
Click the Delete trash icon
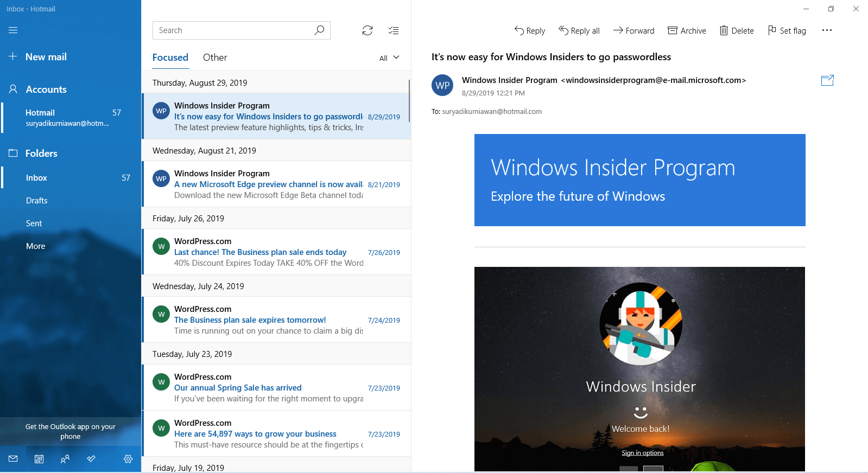point(724,30)
